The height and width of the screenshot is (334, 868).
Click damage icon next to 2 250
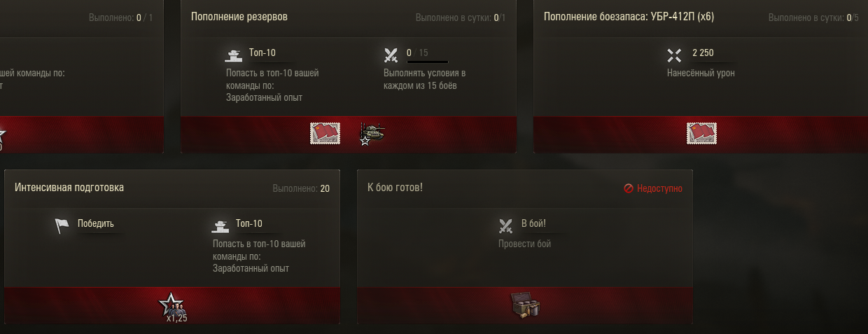(x=674, y=55)
